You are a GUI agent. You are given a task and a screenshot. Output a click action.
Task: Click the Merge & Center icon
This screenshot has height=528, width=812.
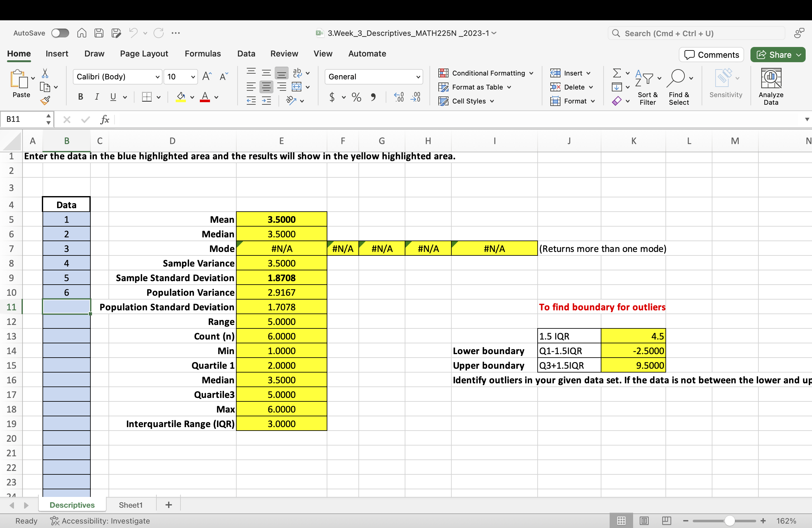pos(297,87)
